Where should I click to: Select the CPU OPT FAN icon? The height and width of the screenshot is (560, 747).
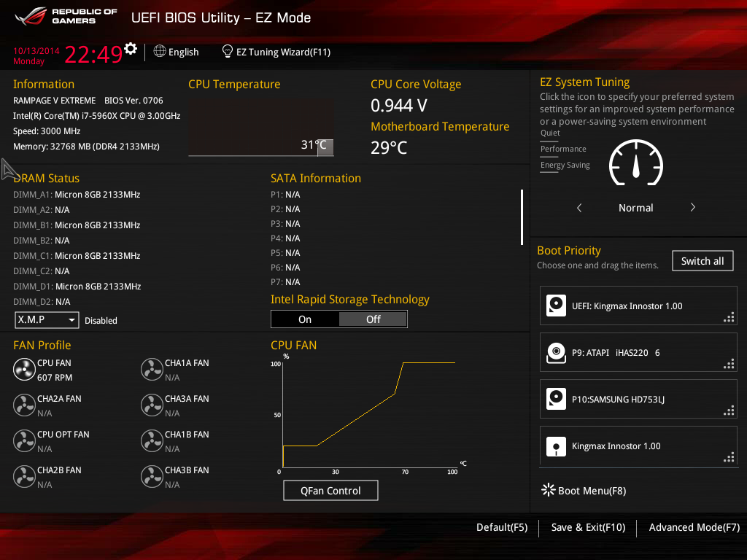click(x=24, y=441)
